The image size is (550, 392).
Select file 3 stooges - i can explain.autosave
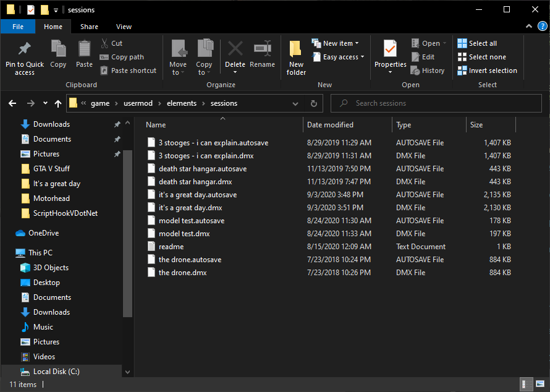pos(213,143)
